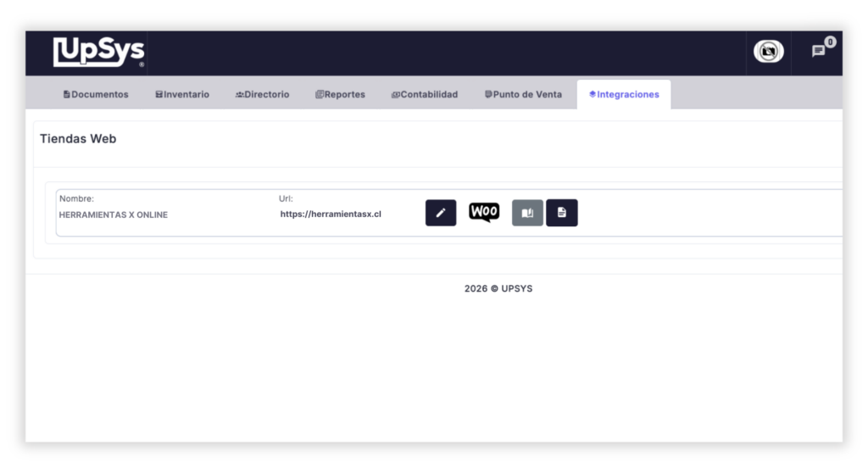Open the https://herramientasx.cl store URL
The width and height of the screenshot is (868, 473).
(x=331, y=214)
